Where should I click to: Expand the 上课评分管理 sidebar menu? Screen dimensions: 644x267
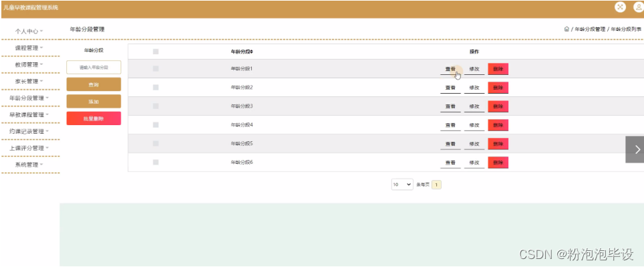[x=29, y=148]
